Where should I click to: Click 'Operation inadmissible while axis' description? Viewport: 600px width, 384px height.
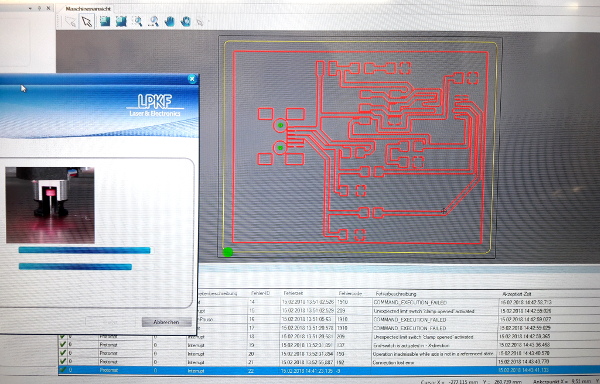pyautogui.click(x=433, y=354)
